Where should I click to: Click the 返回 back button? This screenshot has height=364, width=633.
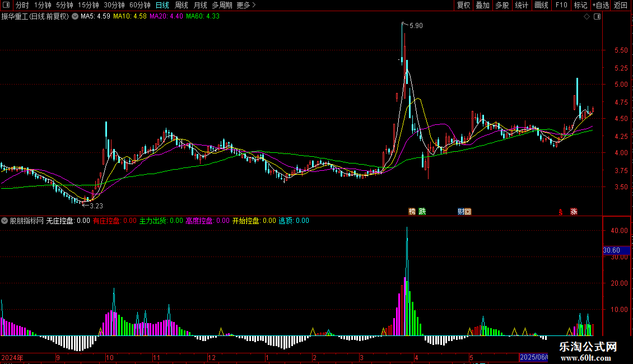click(621, 5)
